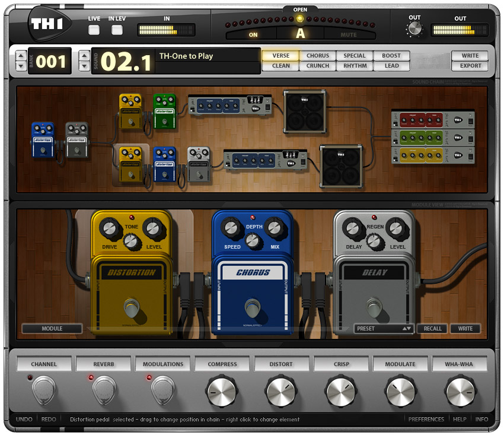This screenshot has width=504, height=435.
Task: Decrease the bank number with down arrow
Action: (21, 66)
